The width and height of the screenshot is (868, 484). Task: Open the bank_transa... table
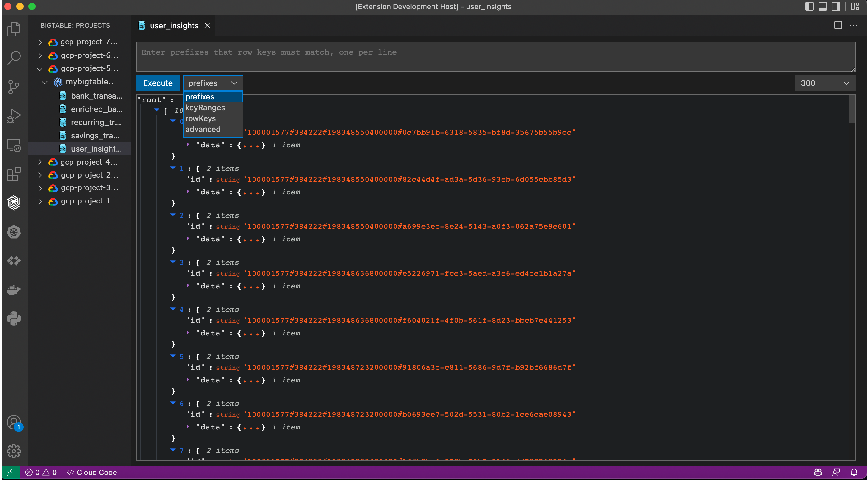(91, 96)
